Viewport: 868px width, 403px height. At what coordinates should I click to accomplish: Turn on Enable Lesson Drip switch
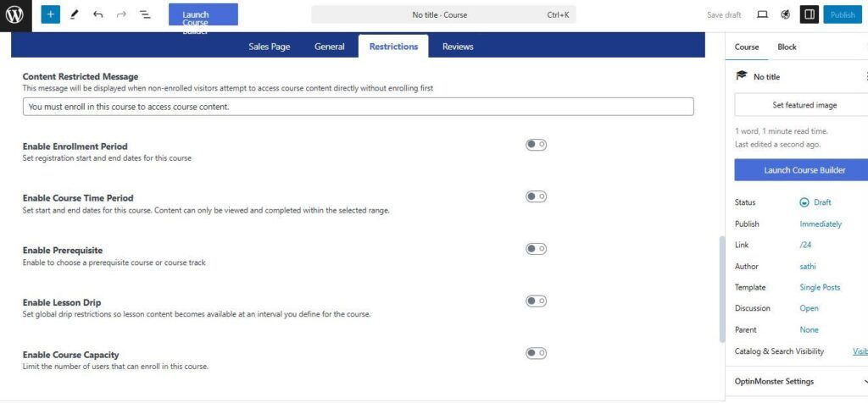point(536,301)
